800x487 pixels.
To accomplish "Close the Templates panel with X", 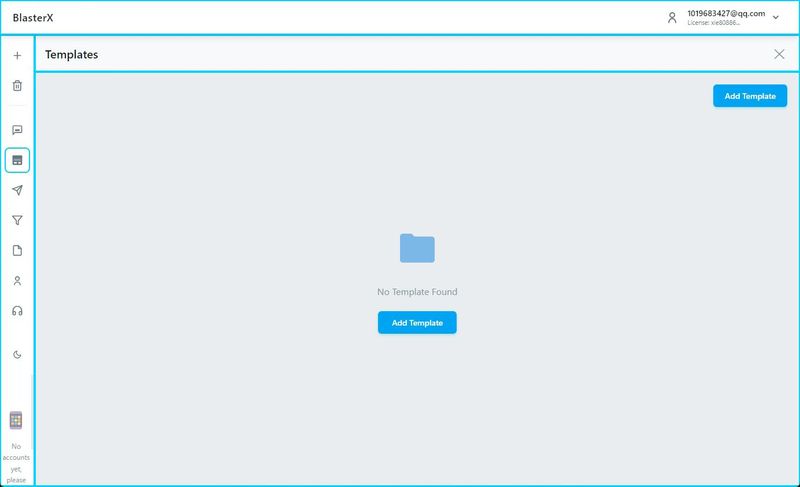I will pyautogui.click(x=779, y=54).
